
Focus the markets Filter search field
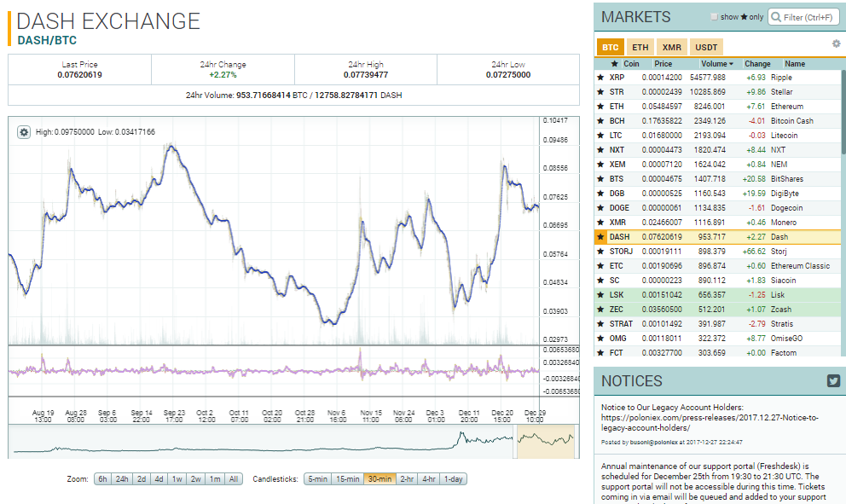804,17
